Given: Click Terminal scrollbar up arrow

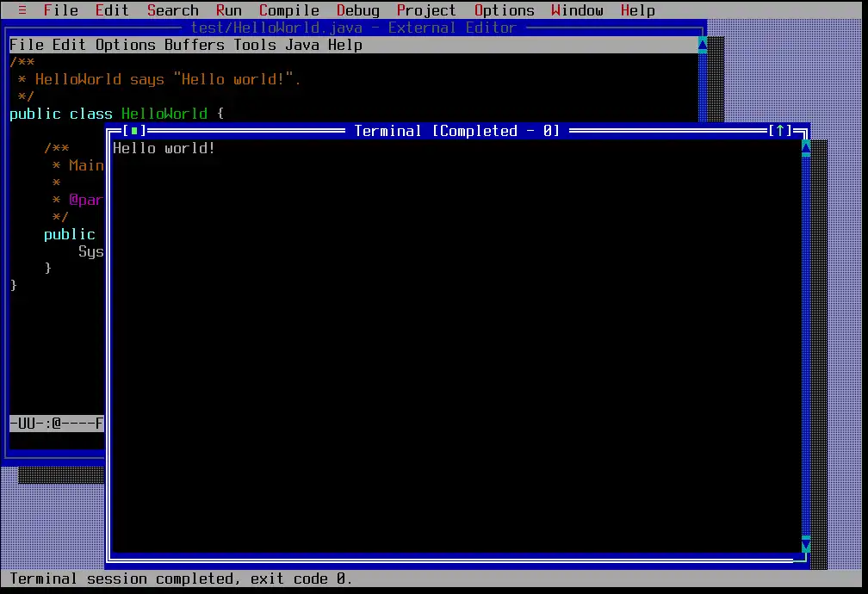Looking at the screenshot, I should click(x=806, y=148).
